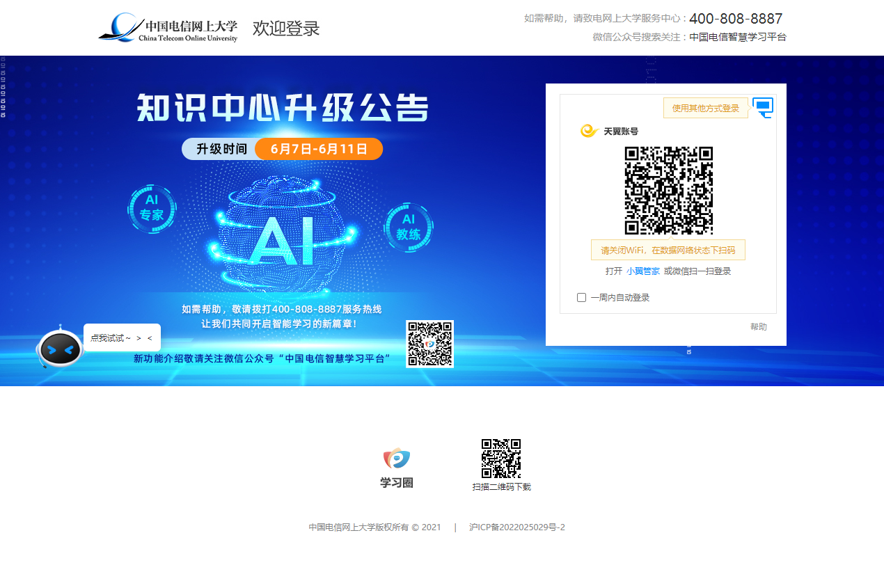Open the 帮助 link below the login box

[x=759, y=326]
